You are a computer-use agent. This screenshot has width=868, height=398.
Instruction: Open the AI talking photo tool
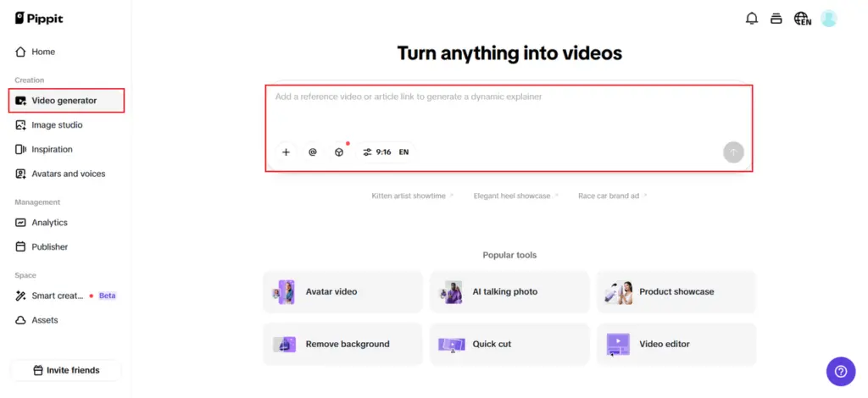click(509, 292)
